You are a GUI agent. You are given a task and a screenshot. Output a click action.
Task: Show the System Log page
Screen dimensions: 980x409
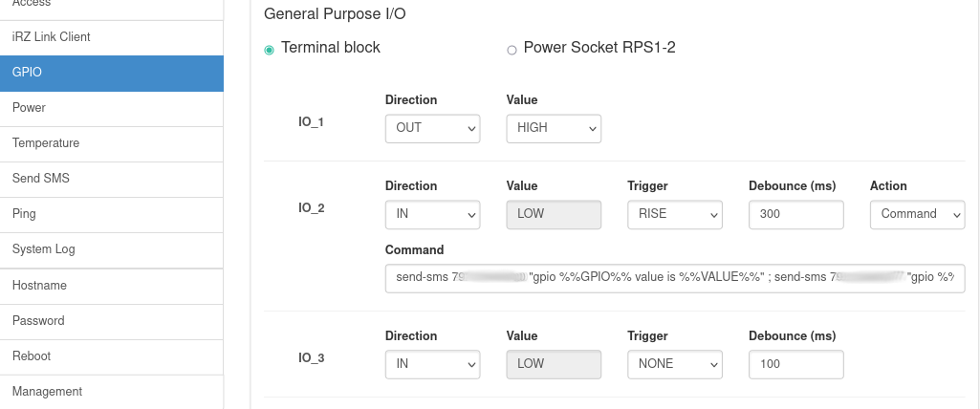[44, 249]
